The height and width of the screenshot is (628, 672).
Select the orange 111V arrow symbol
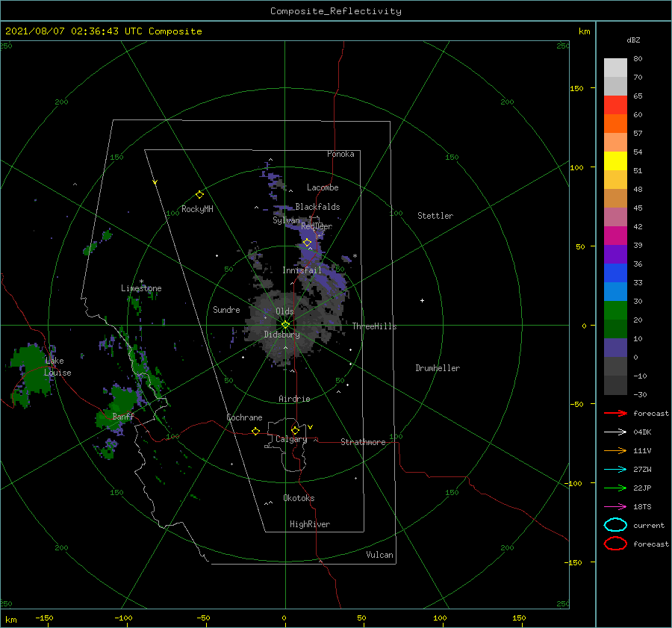(x=615, y=450)
